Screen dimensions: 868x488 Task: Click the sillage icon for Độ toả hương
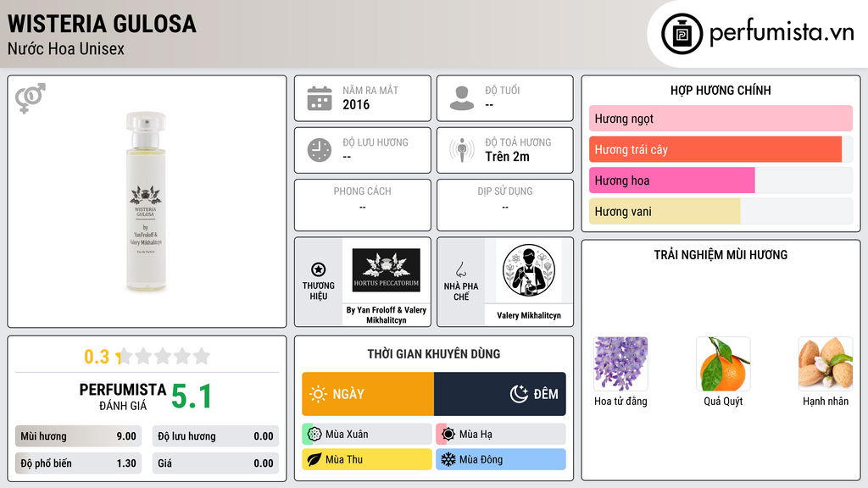462,150
